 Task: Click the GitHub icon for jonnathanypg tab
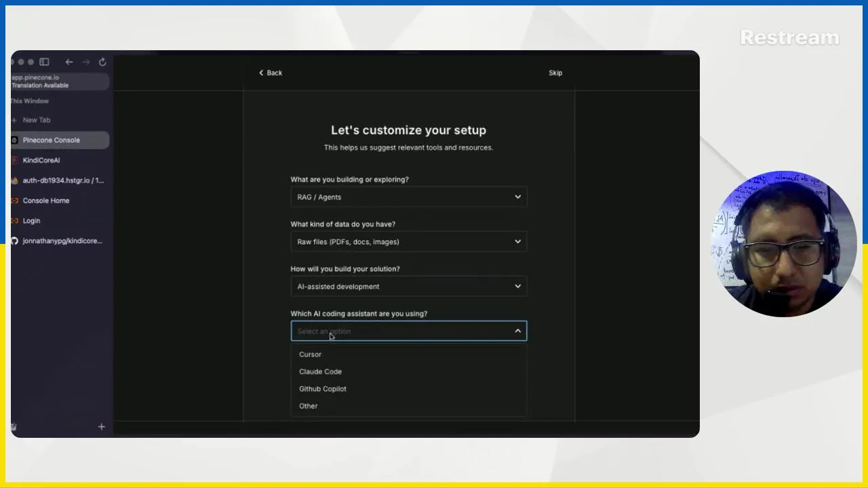pos(14,241)
